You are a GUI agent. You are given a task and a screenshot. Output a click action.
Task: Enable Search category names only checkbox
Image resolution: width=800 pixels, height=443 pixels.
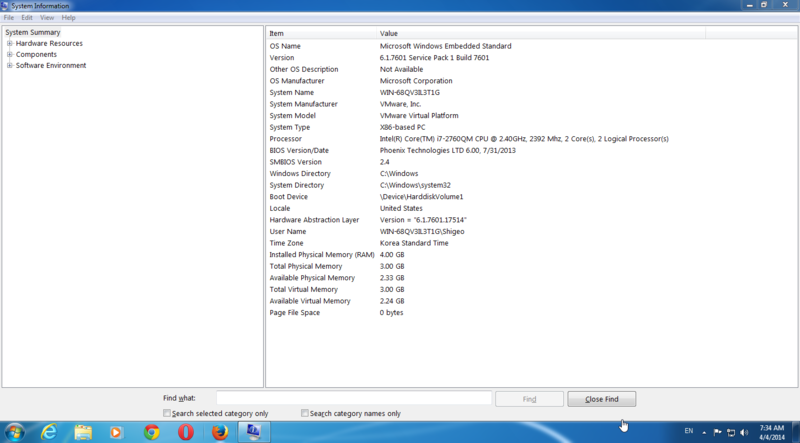pos(305,413)
